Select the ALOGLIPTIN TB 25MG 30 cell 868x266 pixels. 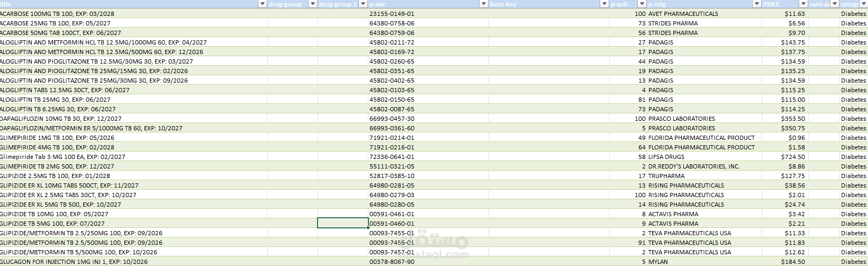(x=133, y=100)
